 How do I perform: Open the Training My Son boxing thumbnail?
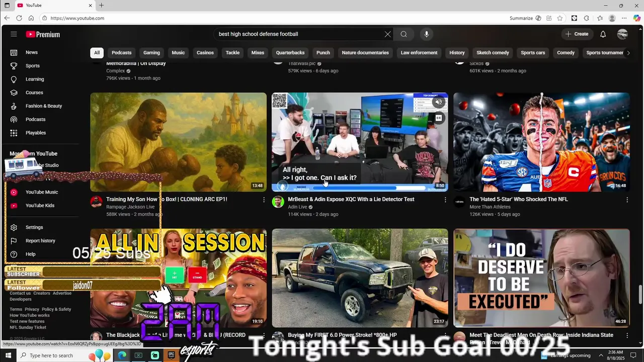[178, 142]
